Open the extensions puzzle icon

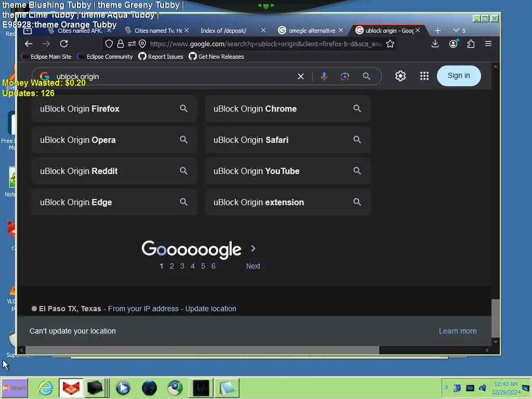(x=471, y=44)
